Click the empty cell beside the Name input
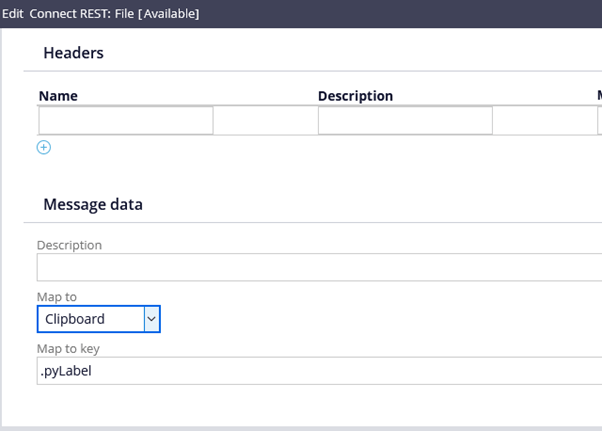The height and width of the screenshot is (431, 602). (265, 121)
